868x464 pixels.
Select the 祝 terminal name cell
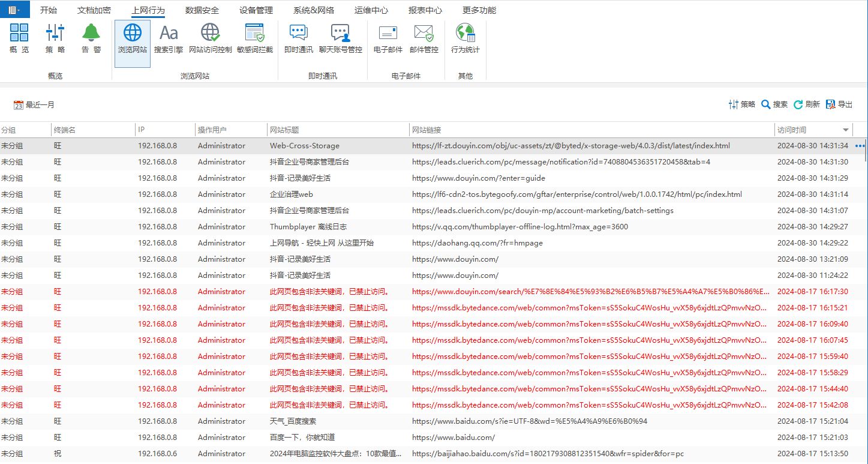click(x=58, y=454)
